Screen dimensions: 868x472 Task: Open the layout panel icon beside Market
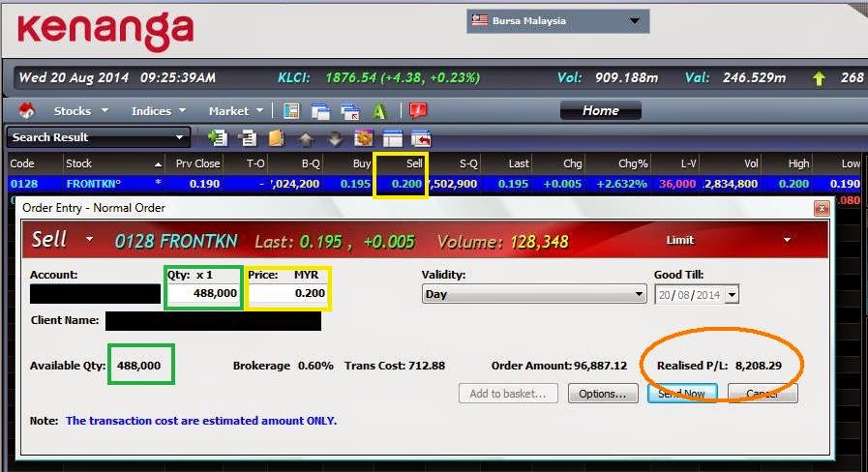click(291, 111)
